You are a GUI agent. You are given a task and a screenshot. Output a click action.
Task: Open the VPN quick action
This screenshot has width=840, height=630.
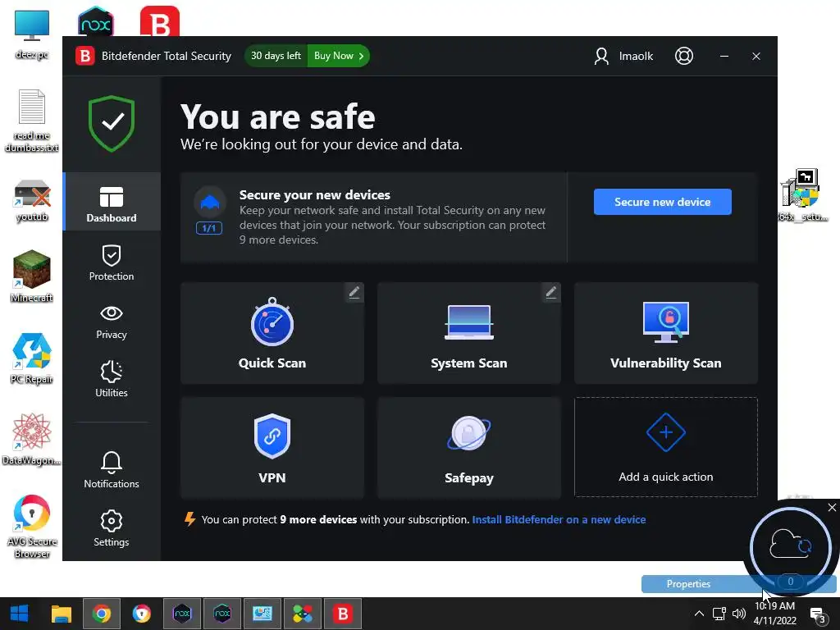(x=272, y=447)
